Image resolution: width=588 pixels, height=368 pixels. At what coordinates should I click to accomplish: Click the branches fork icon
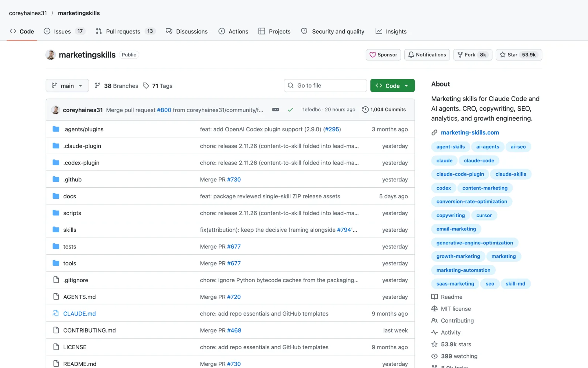click(97, 86)
